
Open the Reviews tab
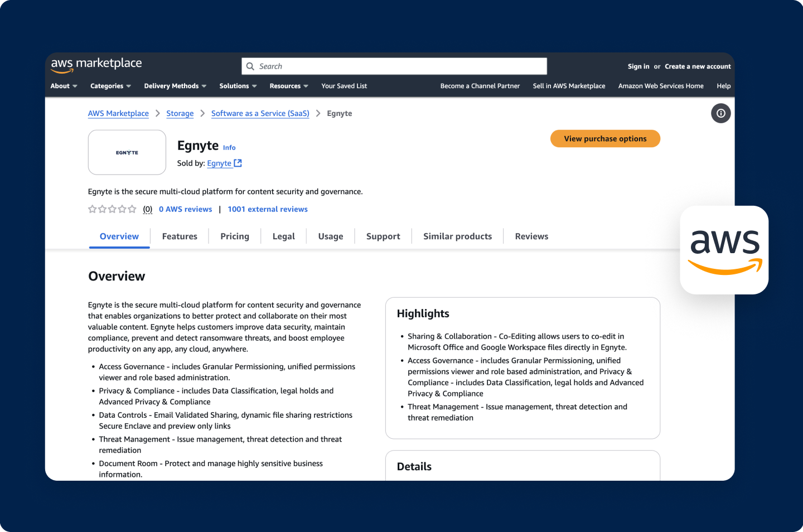(531, 236)
